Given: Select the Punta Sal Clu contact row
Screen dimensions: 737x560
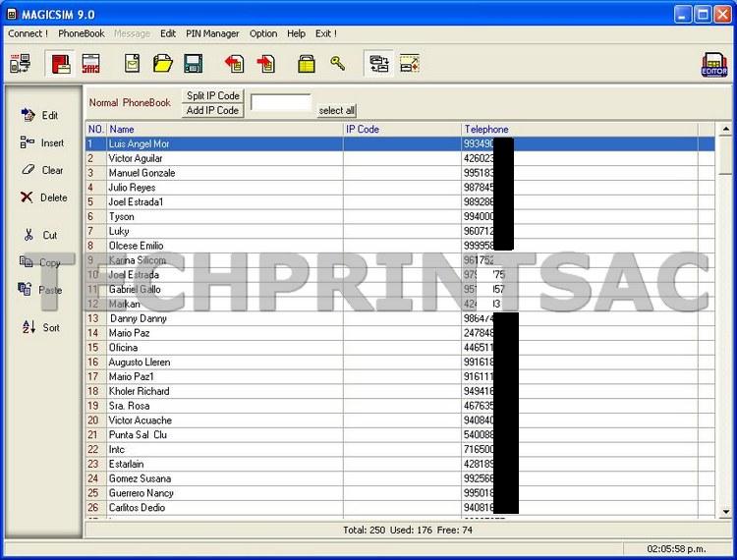Looking at the screenshot, I should coord(400,435).
